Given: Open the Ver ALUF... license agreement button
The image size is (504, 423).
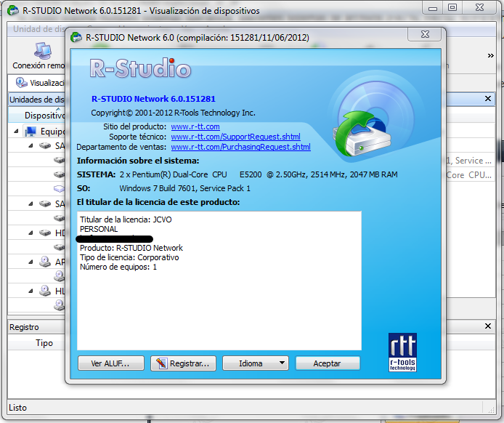Looking at the screenshot, I should (x=111, y=363).
